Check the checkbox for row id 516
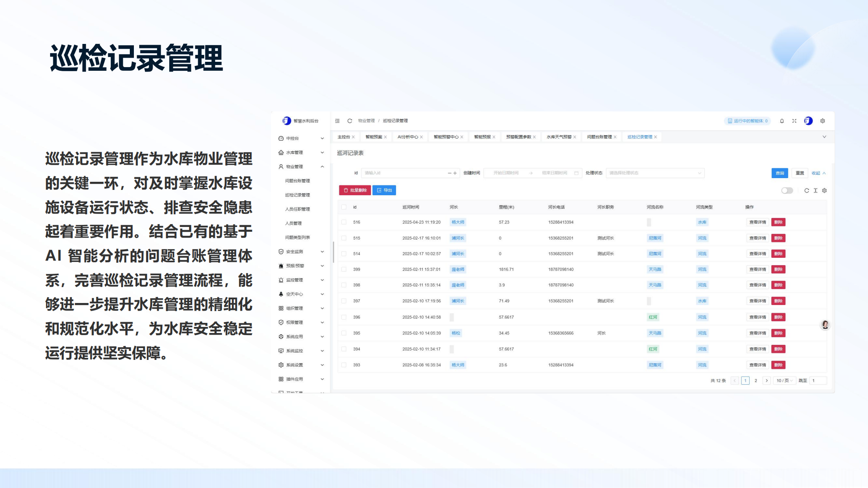Viewport: 868px width, 488px height. (x=344, y=222)
